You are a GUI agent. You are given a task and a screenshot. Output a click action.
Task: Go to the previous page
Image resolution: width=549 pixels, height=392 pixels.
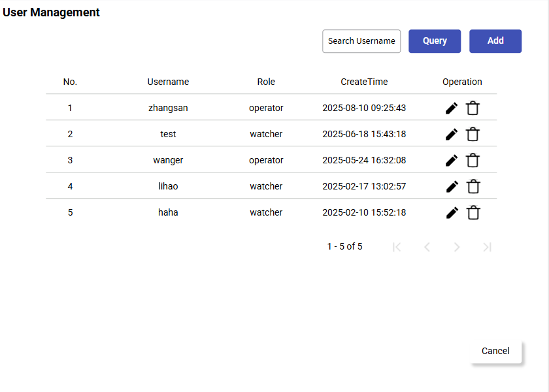(427, 247)
